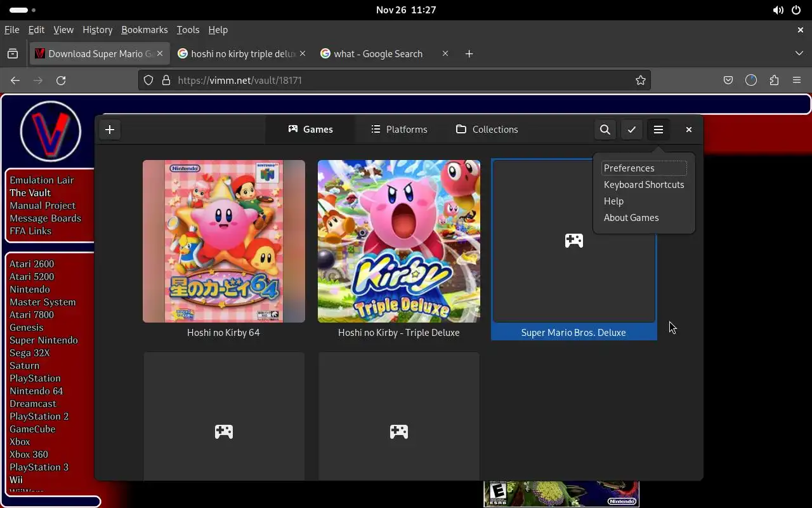Viewport: 812px width, 508px height.
Task: Open Firefox recent browsing view icon
Action: [13, 54]
